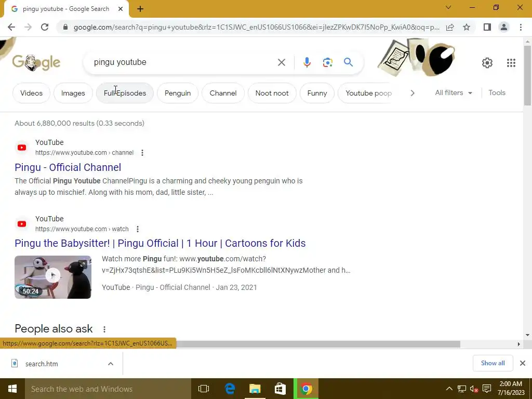Clear the search box text
Viewport: 532px width, 399px height.
281,62
